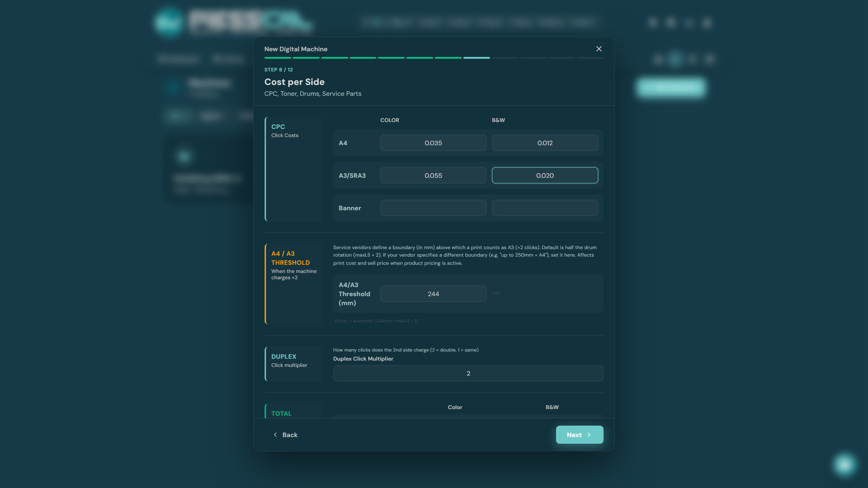Click the CPC Click Costs section card
Screen dimensions: 868x488
tap(294, 169)
